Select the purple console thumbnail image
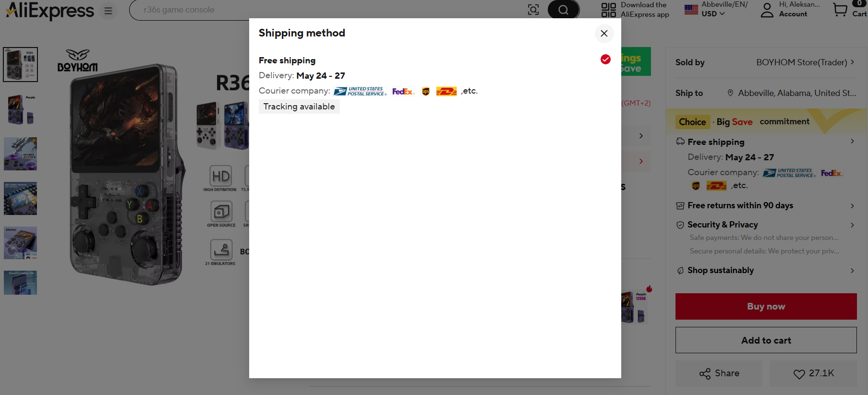Screen dimensions: 868x395 pos(21,109)
